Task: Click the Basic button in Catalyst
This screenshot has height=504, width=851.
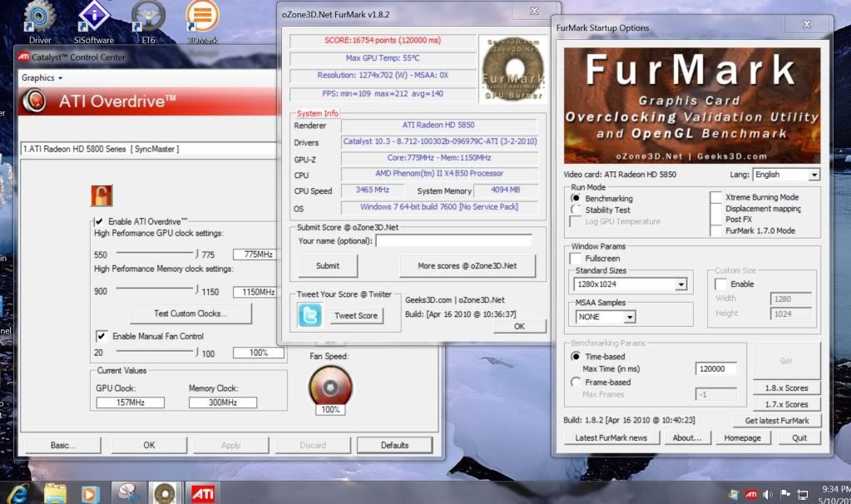Action: pos(63,445)
